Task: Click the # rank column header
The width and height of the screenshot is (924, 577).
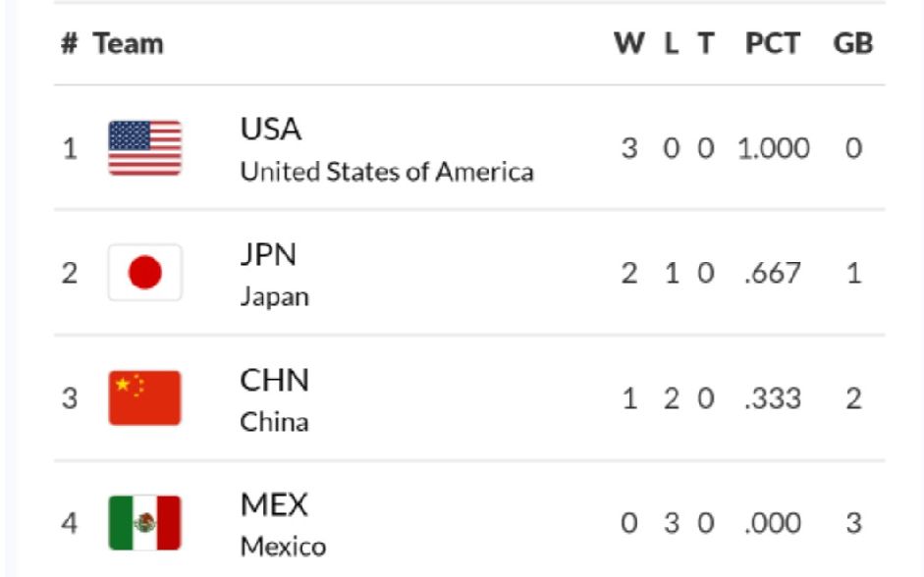Action: click(x=69, y=44)
